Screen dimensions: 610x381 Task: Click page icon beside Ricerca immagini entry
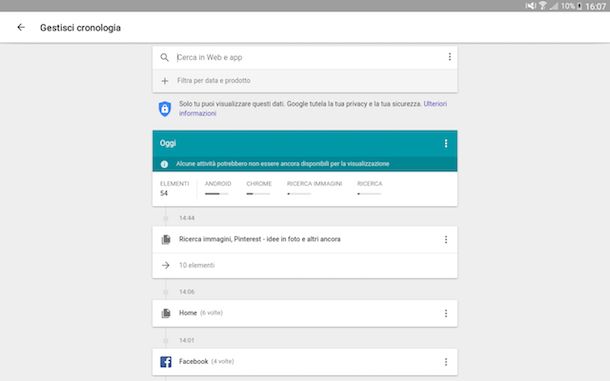166,239
